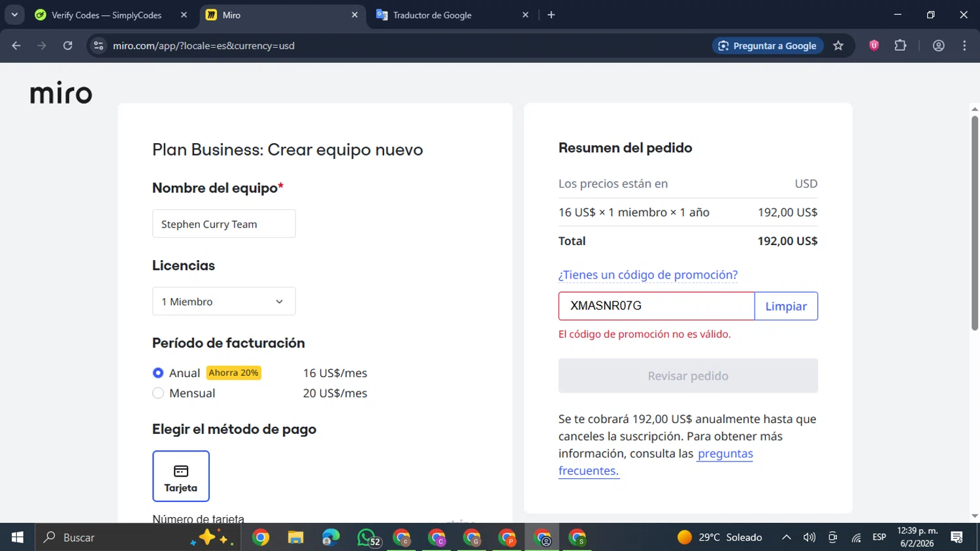Show hidden system tray icons

787,537
